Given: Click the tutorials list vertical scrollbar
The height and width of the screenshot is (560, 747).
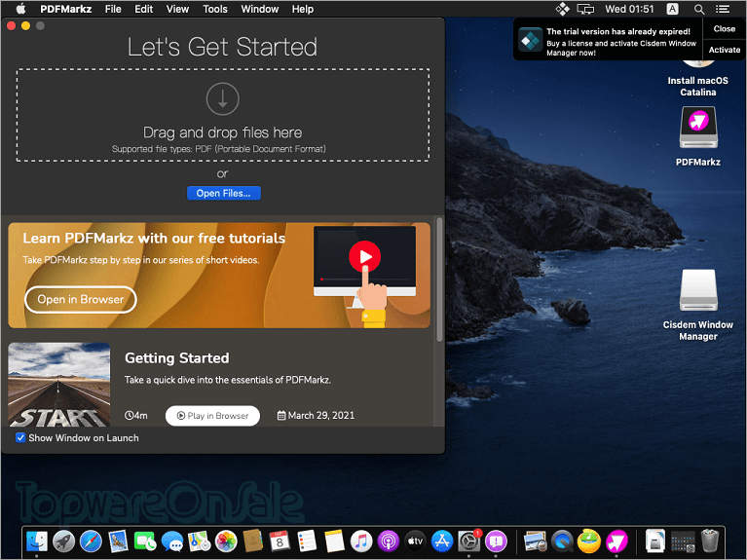Looking at the screenshot, I should pos(439,279).
